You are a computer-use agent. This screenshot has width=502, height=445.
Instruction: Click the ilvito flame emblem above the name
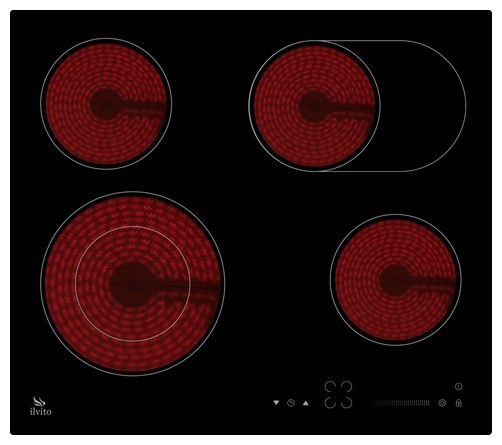pyautogui.click(x=39, y=401)
